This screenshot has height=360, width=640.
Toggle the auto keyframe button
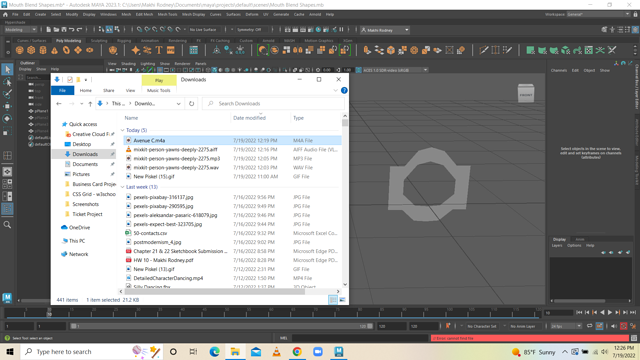tap(623, 326)
